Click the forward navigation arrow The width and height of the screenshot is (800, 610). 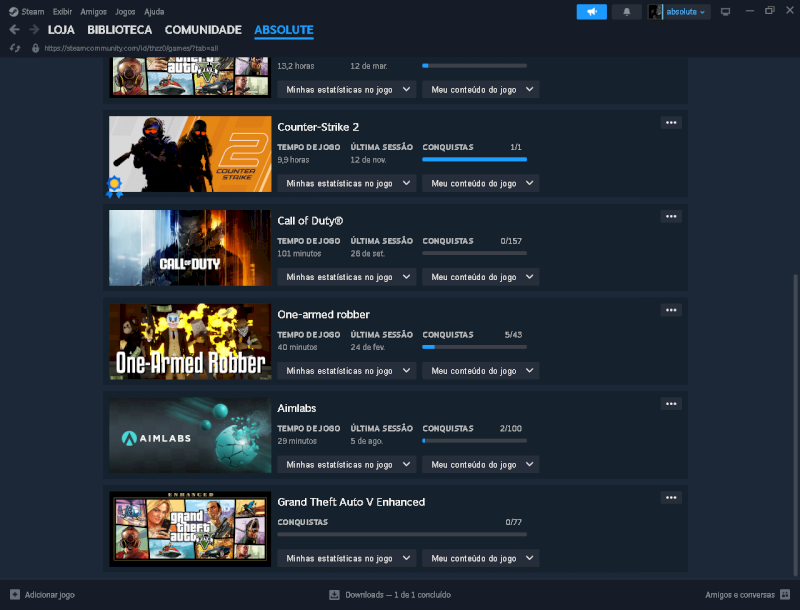point(33,30)
